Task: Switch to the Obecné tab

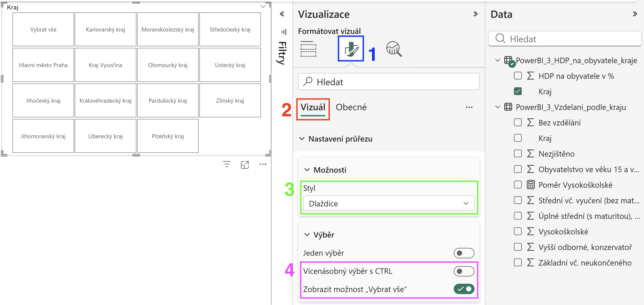Action: click(351, 107)
